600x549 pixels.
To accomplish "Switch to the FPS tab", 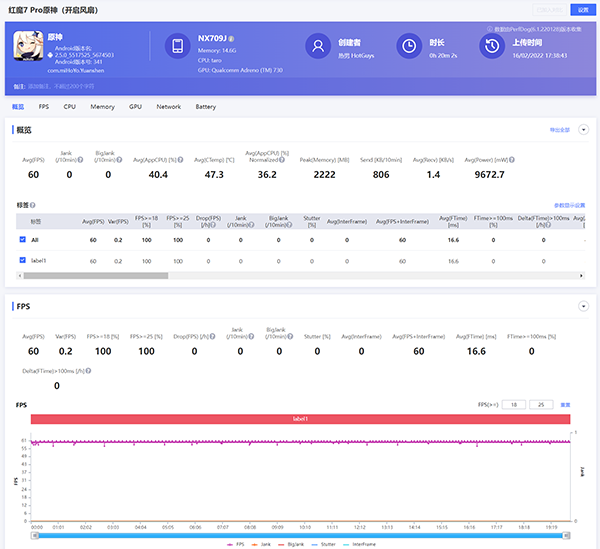I will (x=44, y=107).
